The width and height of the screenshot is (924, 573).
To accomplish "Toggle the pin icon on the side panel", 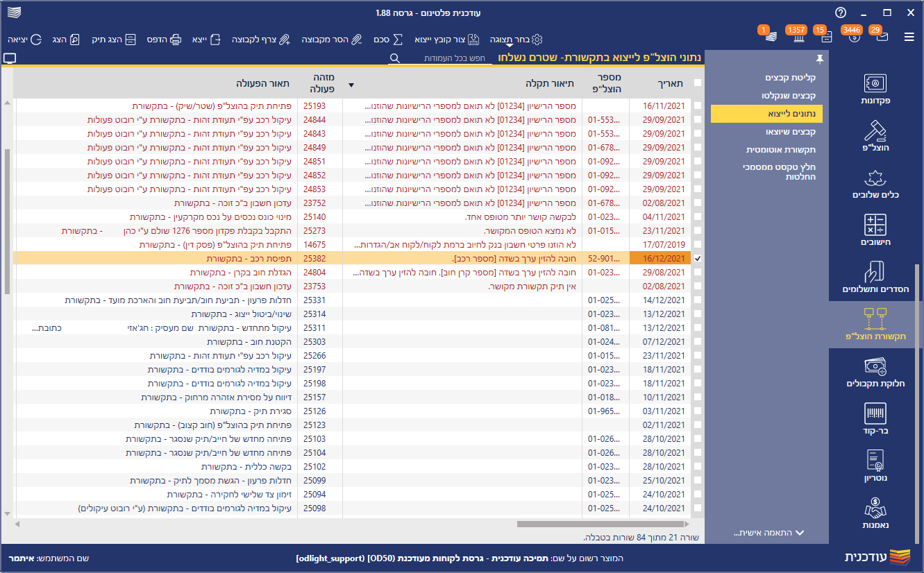I will (820, 58).
